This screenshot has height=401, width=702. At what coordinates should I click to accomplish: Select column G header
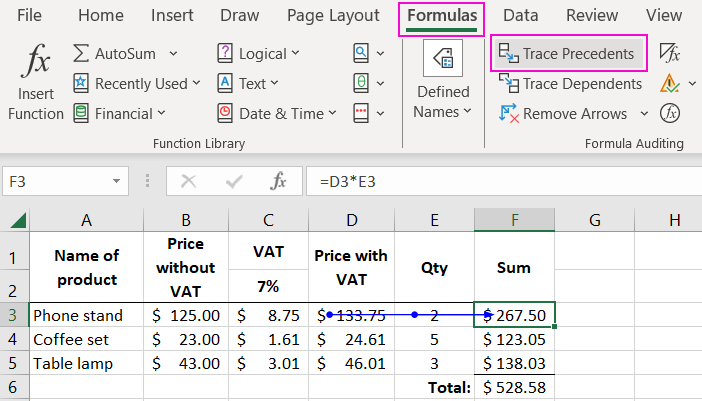[594, 219]
